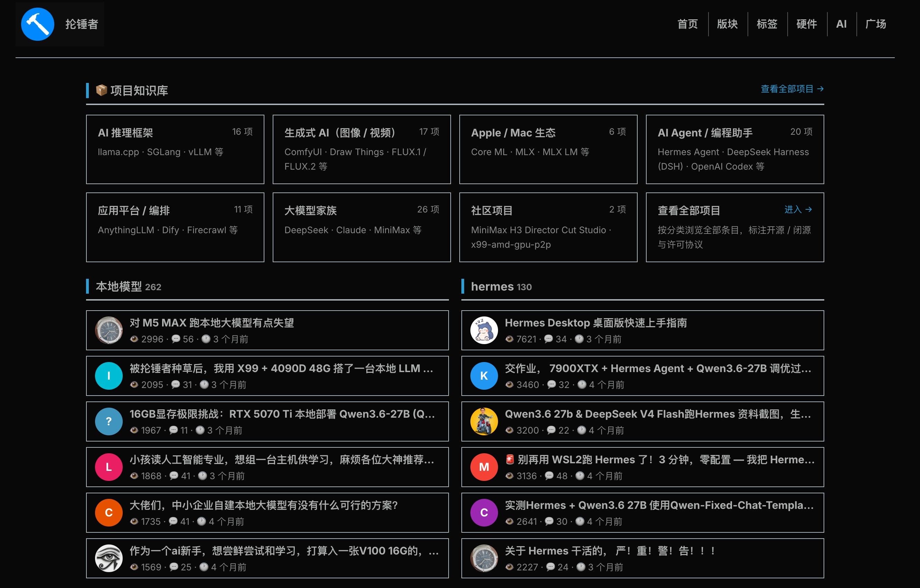Open post Hermes Desktop 桌面版快速上手指南
Screen dimensions: 920x588
[595, 323]
